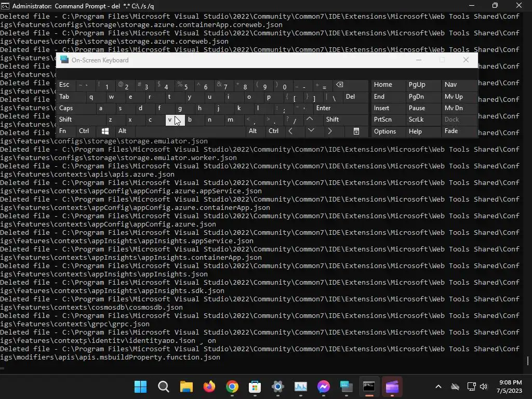Toggle ScrLk on the On-Screen Keyboard
532x399 pixels.
(x=423, y=119)
